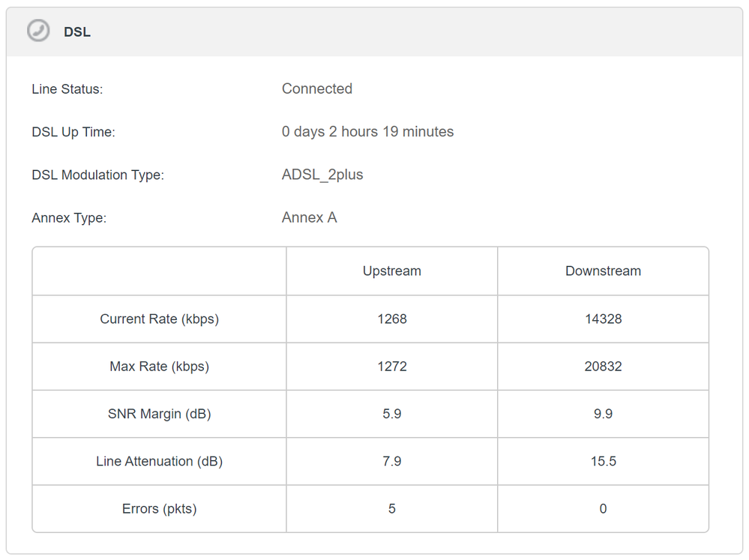Click the Current Rate (kbps) row label
The height and width of the screenshot is (560, 749).
click(x=159, y=319)
